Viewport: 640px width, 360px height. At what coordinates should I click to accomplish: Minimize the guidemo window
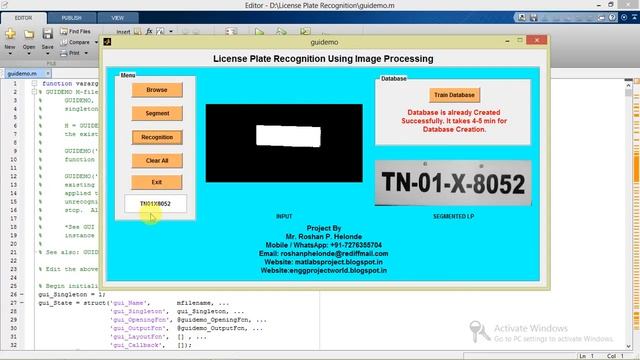pyautogui.click(x=507, y=41)
